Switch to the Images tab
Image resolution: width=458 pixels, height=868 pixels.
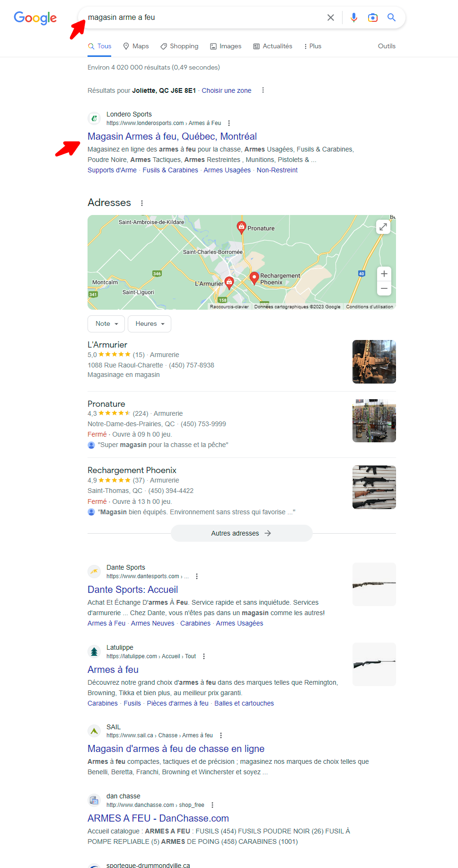coord(226,46)
